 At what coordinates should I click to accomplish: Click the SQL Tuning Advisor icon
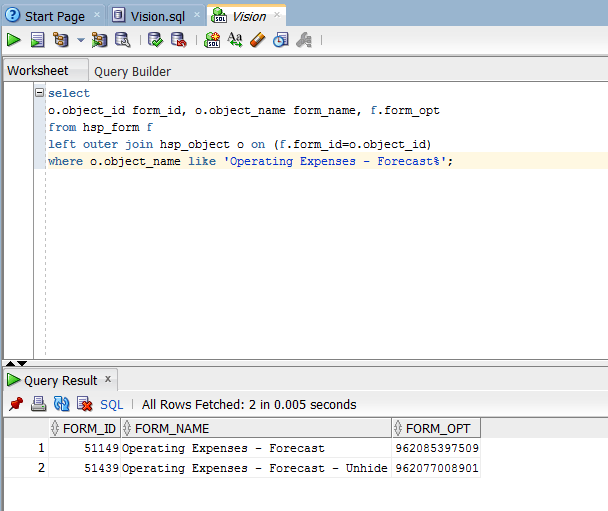click(x=123, y=40)
